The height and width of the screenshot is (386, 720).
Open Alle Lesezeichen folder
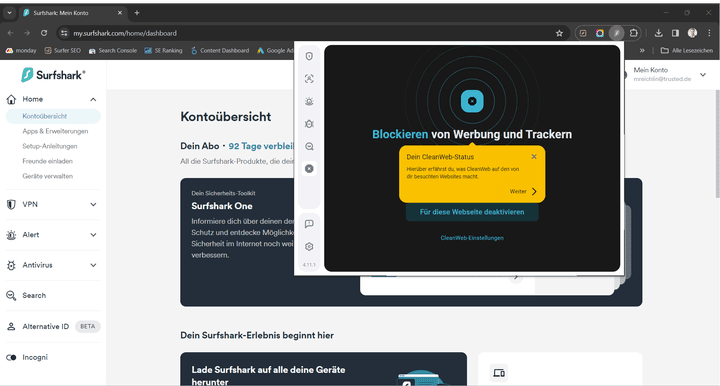coord(686,50)
